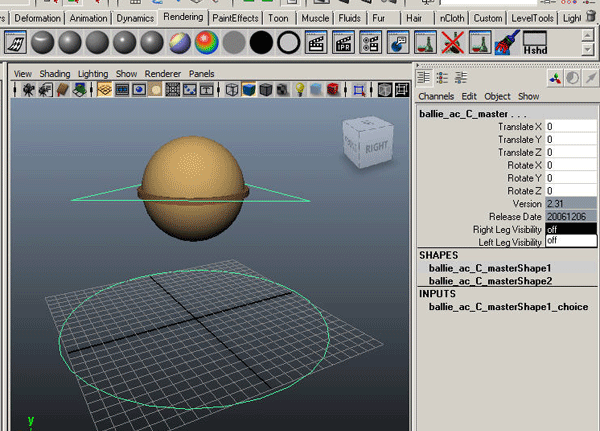This screenshot has height=431, width=600.
Task: Click the shelf scroll up arrow
Action: coord(587,36)
